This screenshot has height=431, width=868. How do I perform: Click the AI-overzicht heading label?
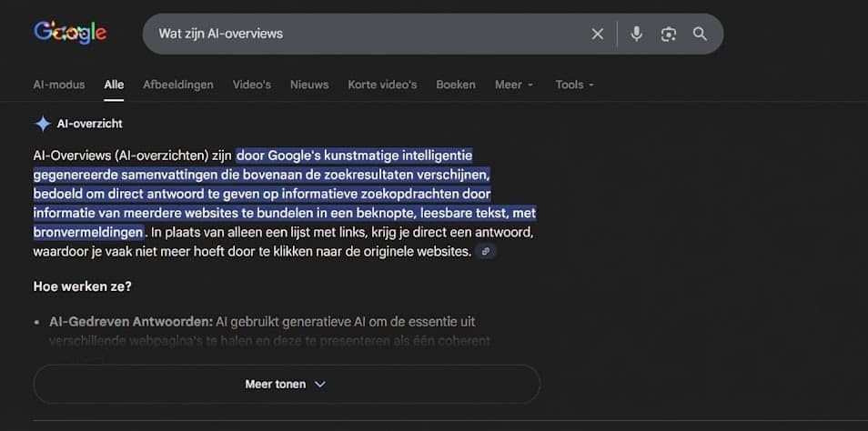click(x=90, y=124)
